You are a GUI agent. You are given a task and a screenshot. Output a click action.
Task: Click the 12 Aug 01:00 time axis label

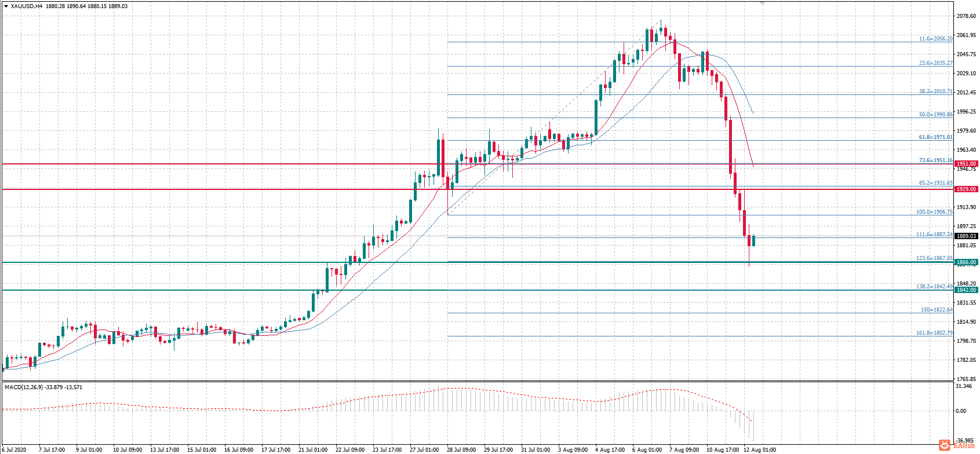(x=760, y=450)
